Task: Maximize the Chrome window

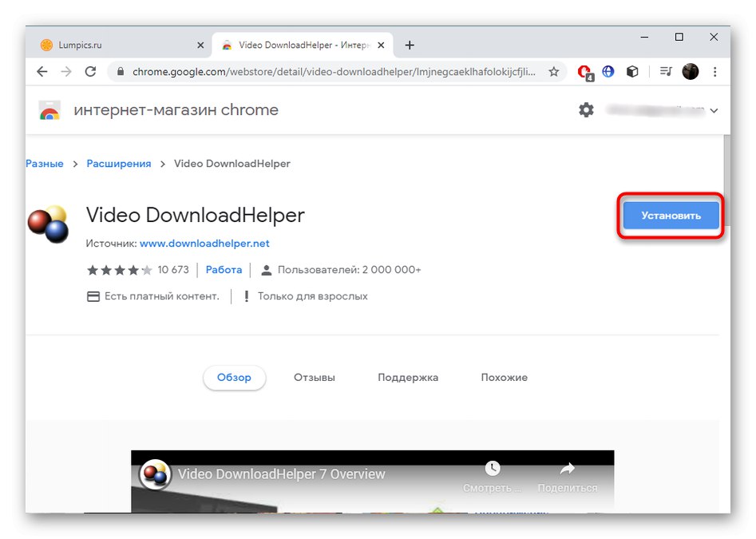Action: pos(679,37)
